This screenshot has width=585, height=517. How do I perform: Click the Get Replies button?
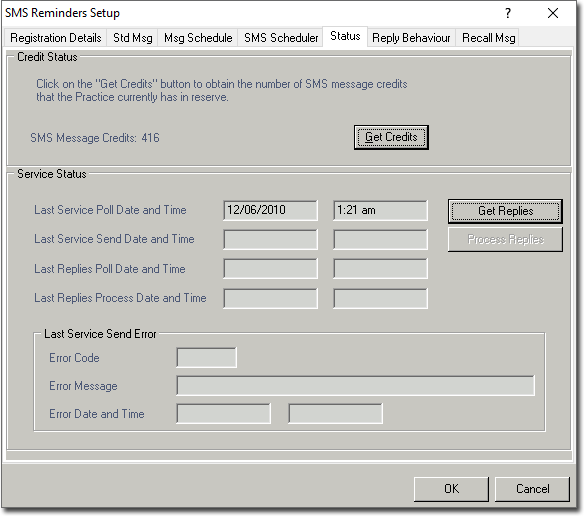(x=505, y=211)
